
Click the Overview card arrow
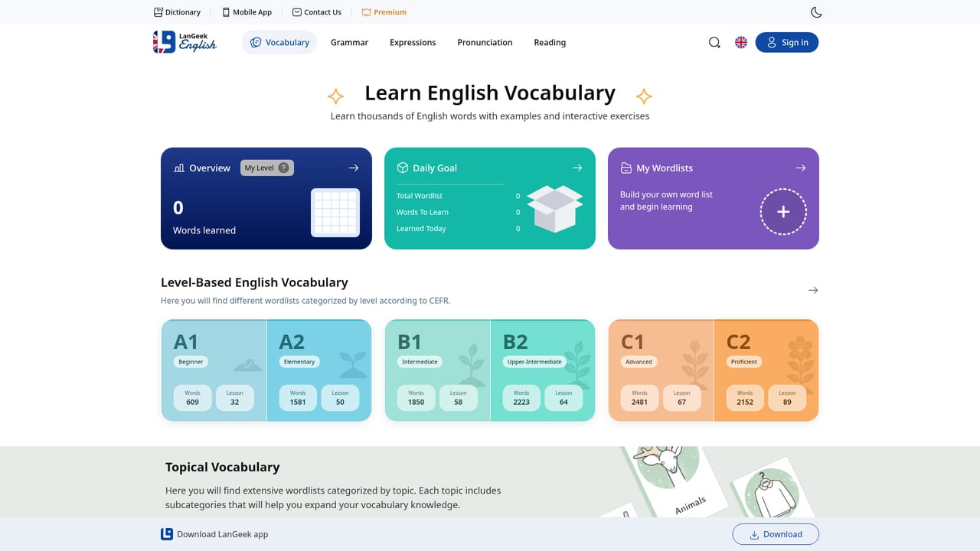(354, 168)
